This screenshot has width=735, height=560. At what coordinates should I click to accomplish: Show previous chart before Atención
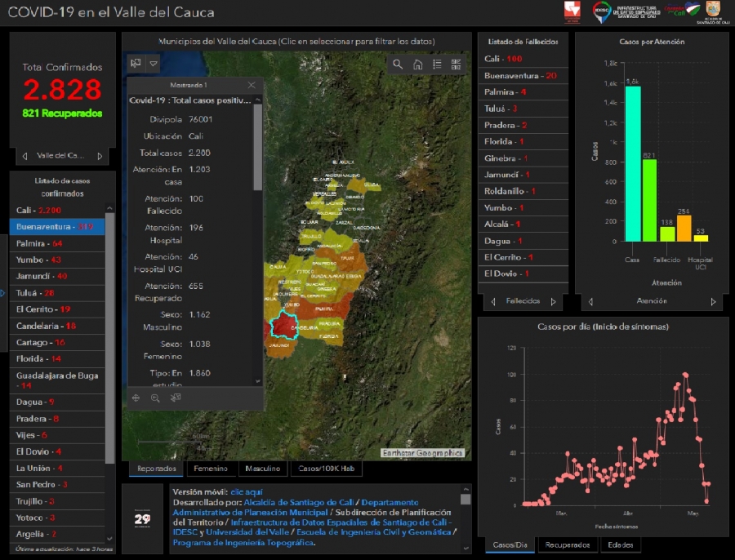590,301
